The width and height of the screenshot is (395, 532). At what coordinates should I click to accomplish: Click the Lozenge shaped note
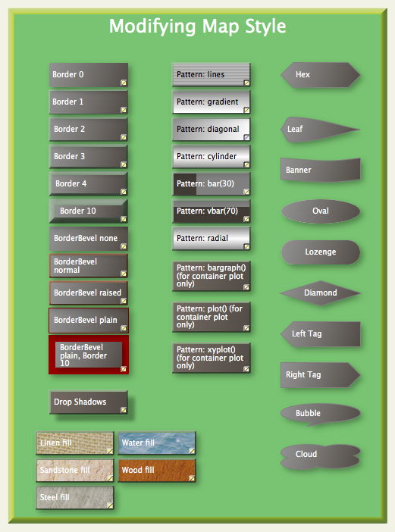pyautogui.click(x=321, y=252)
